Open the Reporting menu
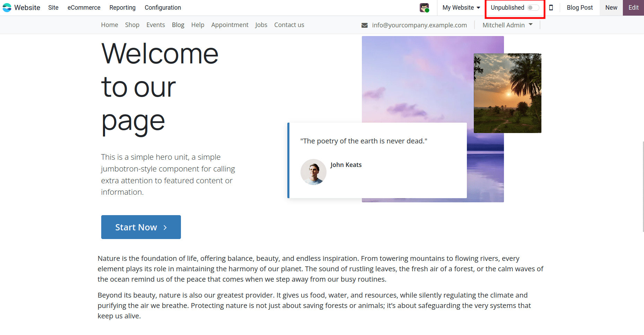 (x=122, y=7)
